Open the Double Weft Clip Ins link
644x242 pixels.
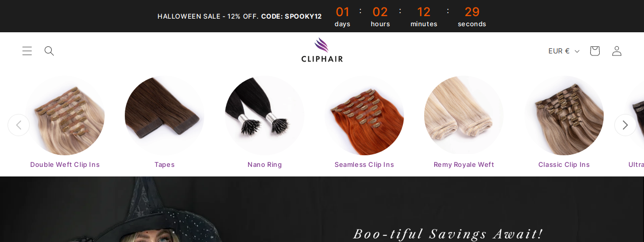tap(65, 165)
